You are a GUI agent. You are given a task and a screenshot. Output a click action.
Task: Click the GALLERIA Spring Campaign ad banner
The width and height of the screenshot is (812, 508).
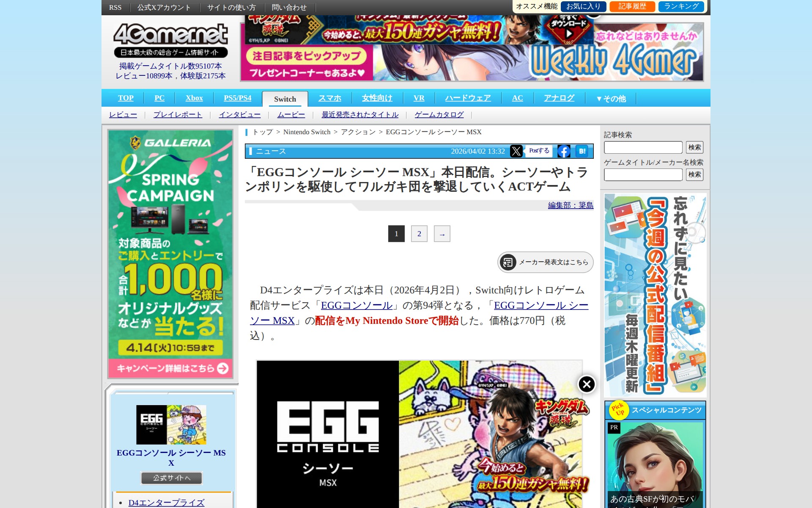[x=170, y=254]
